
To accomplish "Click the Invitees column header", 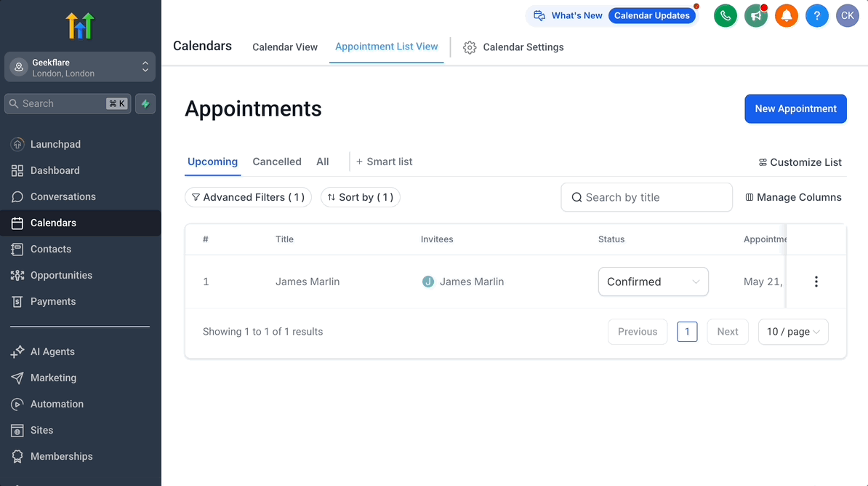I will tap(437, 239).
